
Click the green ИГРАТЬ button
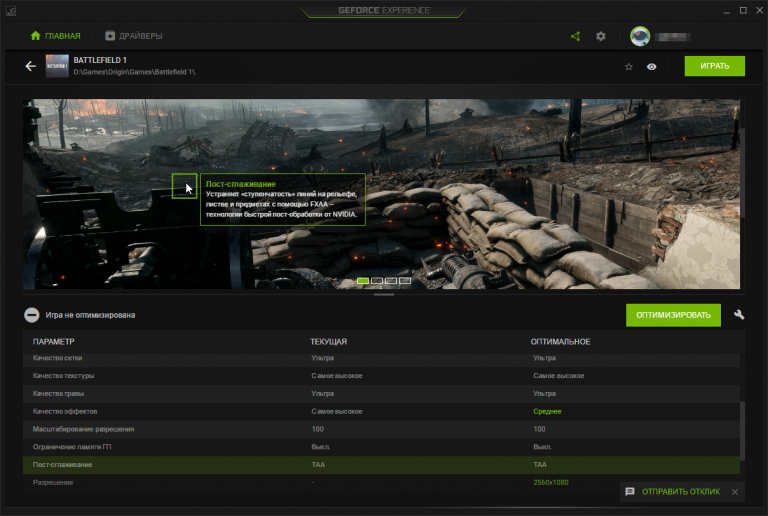(715, 66)
